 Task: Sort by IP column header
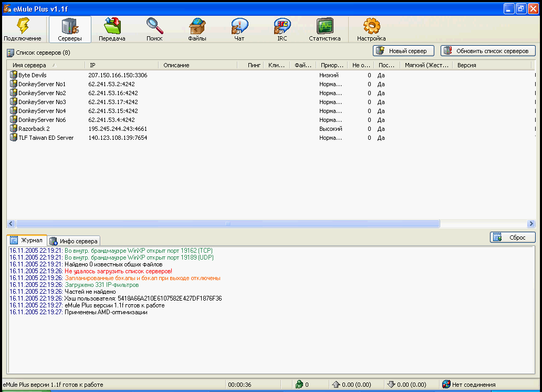point(122,65)
